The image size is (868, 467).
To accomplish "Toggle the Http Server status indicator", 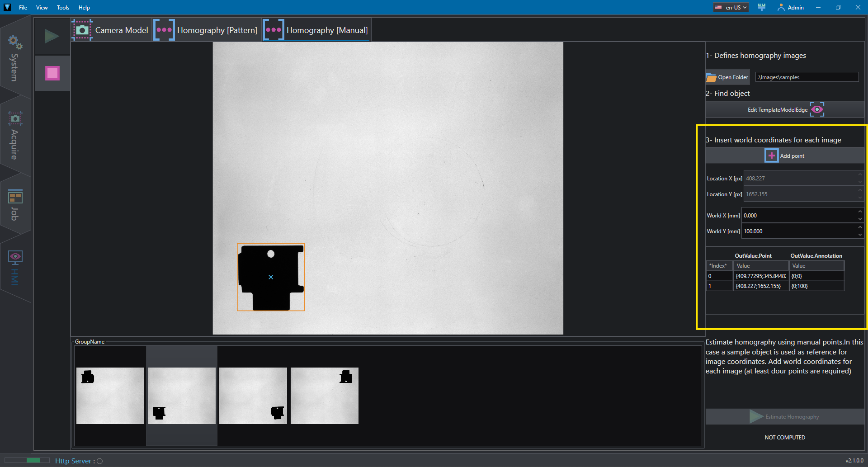I will [x=99, y=461].
